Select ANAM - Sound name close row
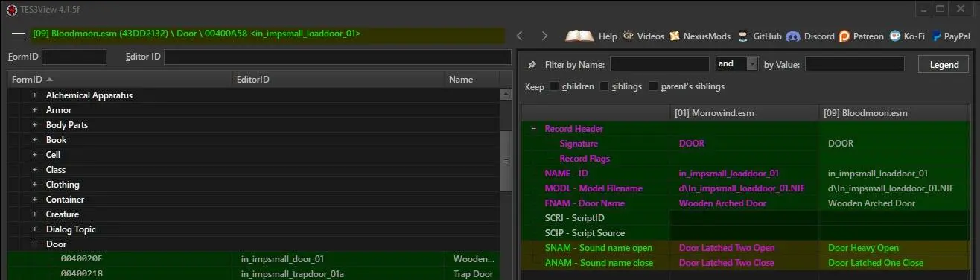 coord(746,263)
